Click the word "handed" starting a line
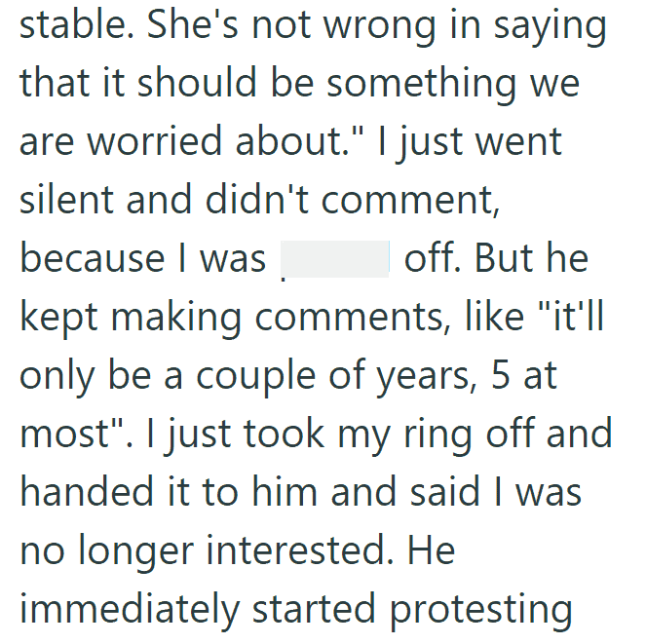The image size is (646, 644). click(x=87, y=491)
